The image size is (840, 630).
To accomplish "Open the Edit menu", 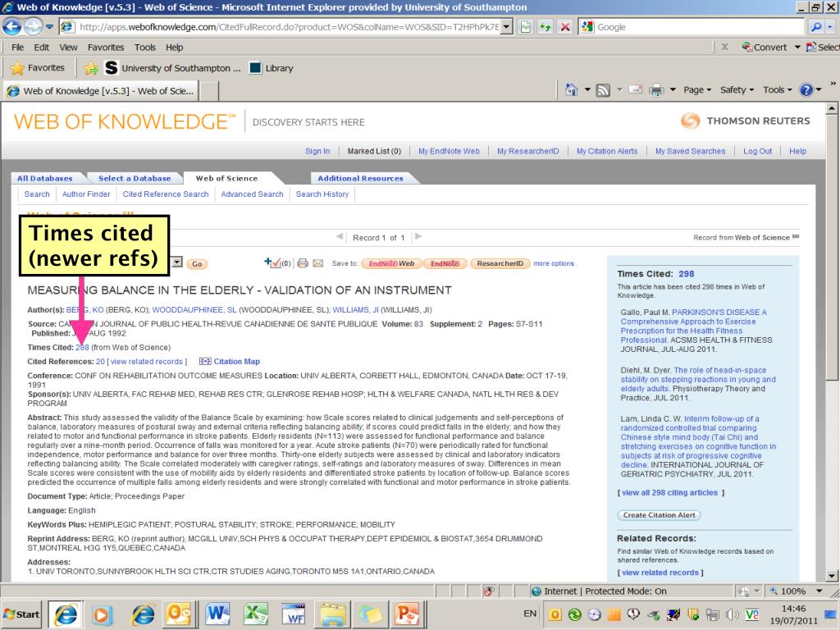I will click(x=41, y=47).
